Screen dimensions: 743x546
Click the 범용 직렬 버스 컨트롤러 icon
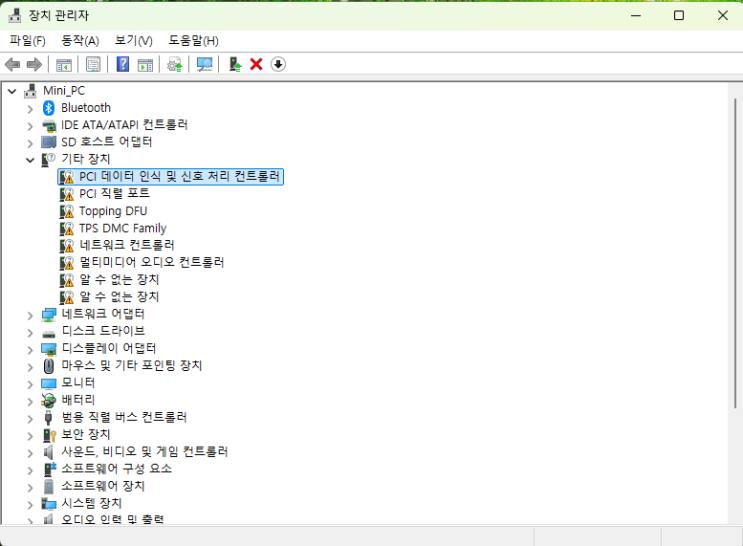(x=48, y=418)
